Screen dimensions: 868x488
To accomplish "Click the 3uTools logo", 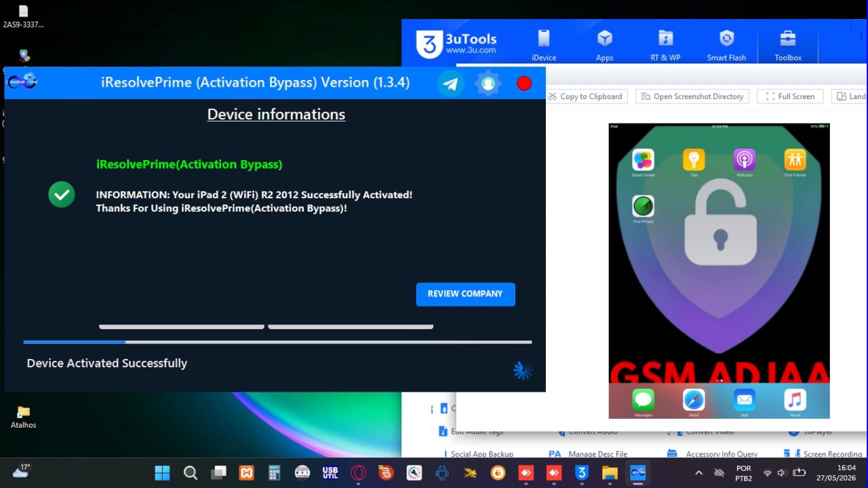I will (456, 43).
